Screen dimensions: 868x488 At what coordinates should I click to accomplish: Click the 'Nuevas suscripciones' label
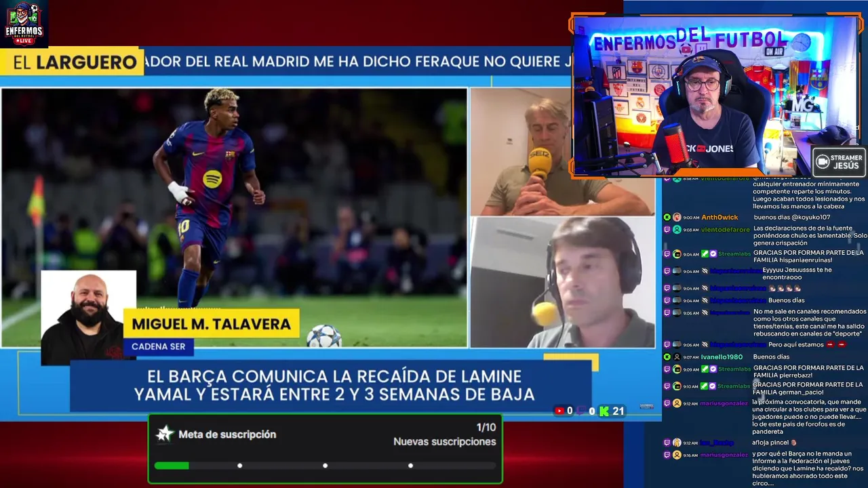click(445, 441)
